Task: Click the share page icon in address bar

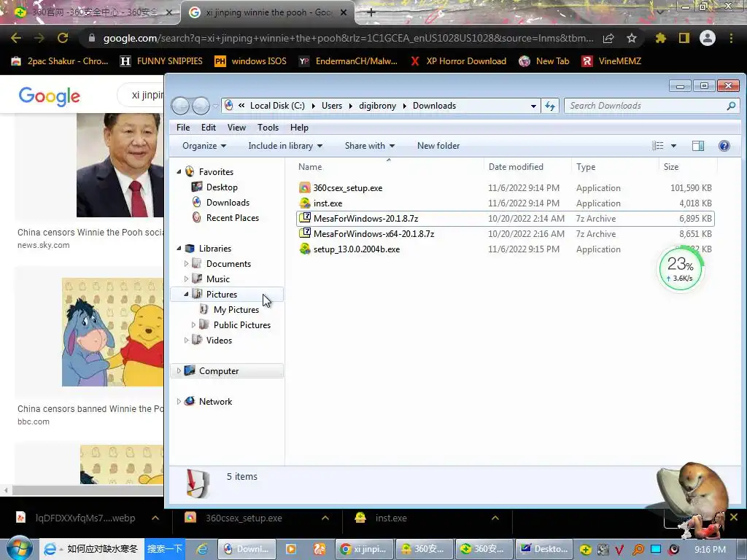Action: (x=608, y=39)
